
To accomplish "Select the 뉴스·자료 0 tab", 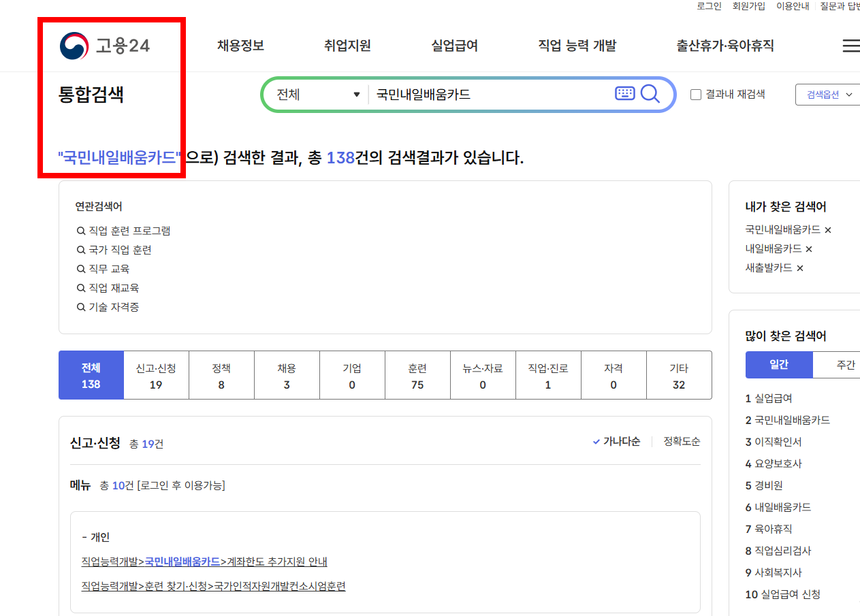I will click(483, 375).
